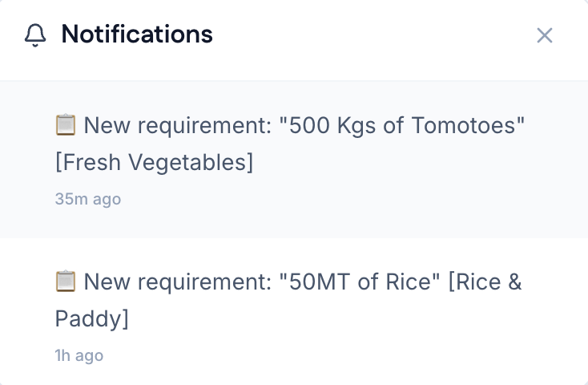Close the Notifications panel
This screenshot has width=588, height=385.
click(545, 35)
